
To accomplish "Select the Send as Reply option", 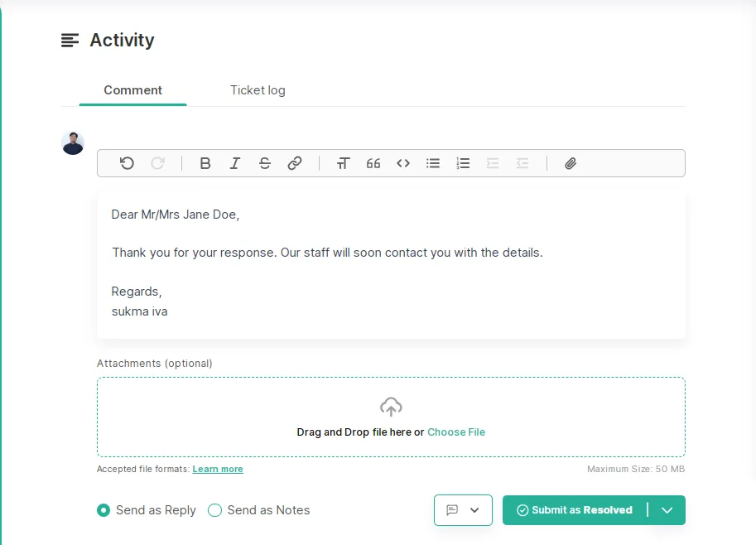I will click(147, 510).
